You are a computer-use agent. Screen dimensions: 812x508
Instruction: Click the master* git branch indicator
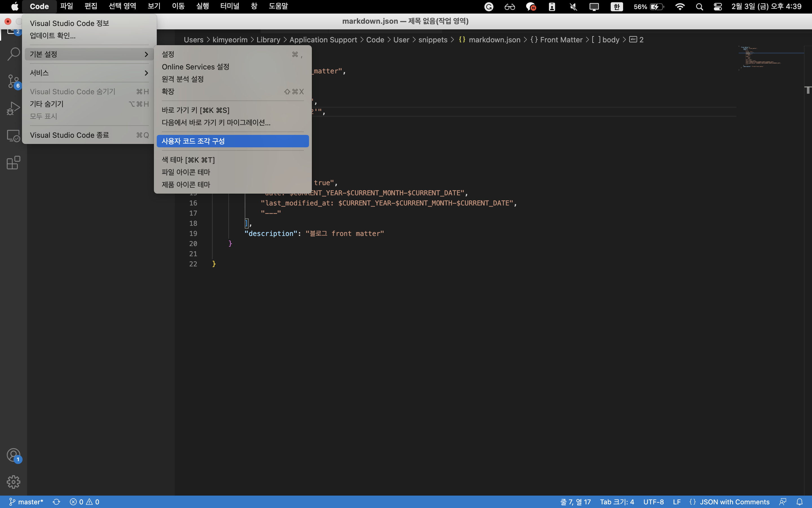click(x=26, y=502)
